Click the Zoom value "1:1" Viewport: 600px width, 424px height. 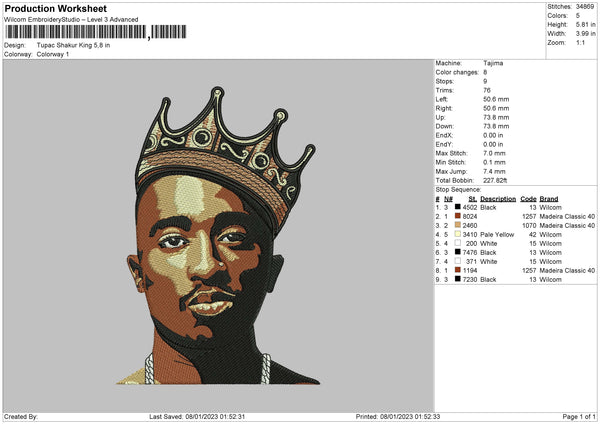coord(580,42)
